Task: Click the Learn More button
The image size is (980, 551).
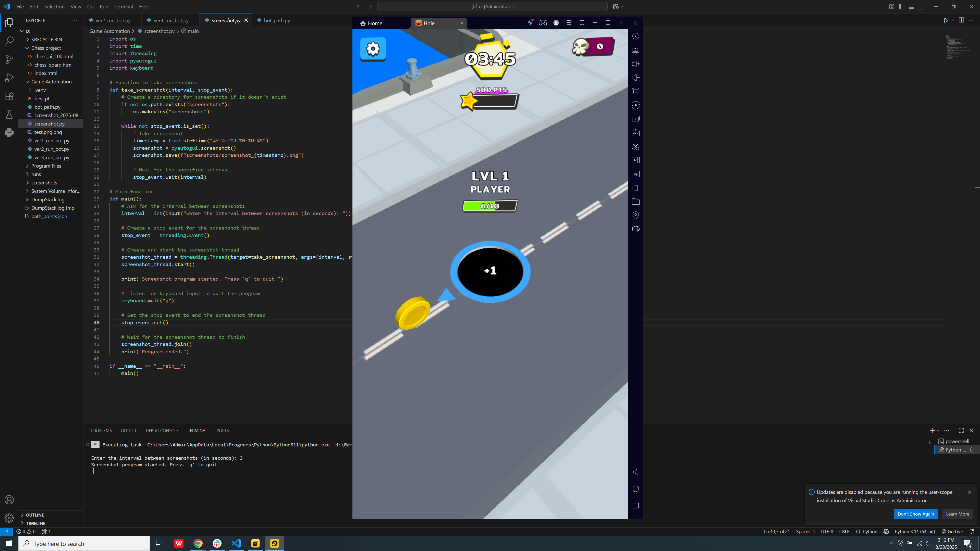Action: pyautogui.click(x=958, y=514)
